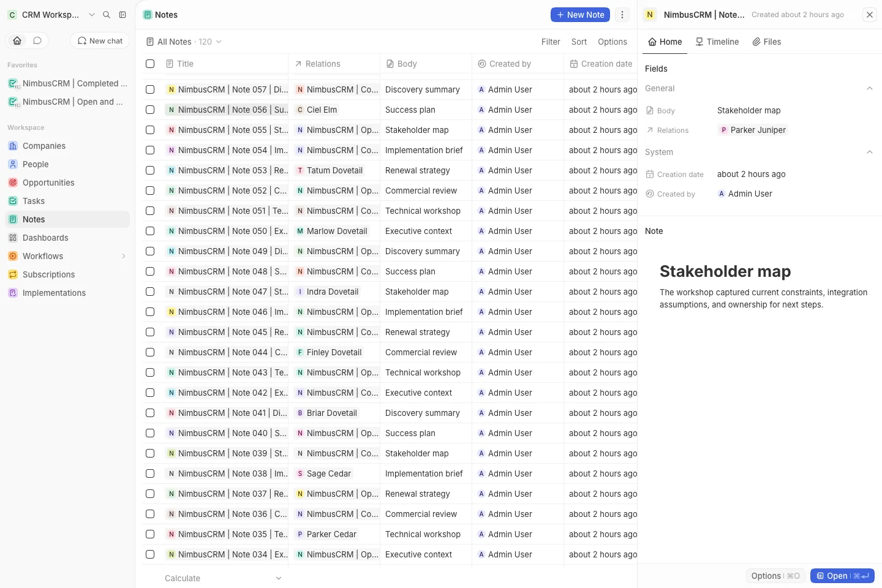This screenshot has height=588, width=882.
Task: Click the Body column header
Action: tap(426, 64)
